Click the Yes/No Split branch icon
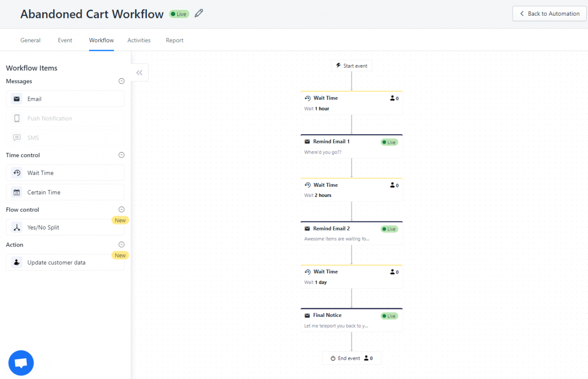588x379 pixels. [x=17, y=227]
